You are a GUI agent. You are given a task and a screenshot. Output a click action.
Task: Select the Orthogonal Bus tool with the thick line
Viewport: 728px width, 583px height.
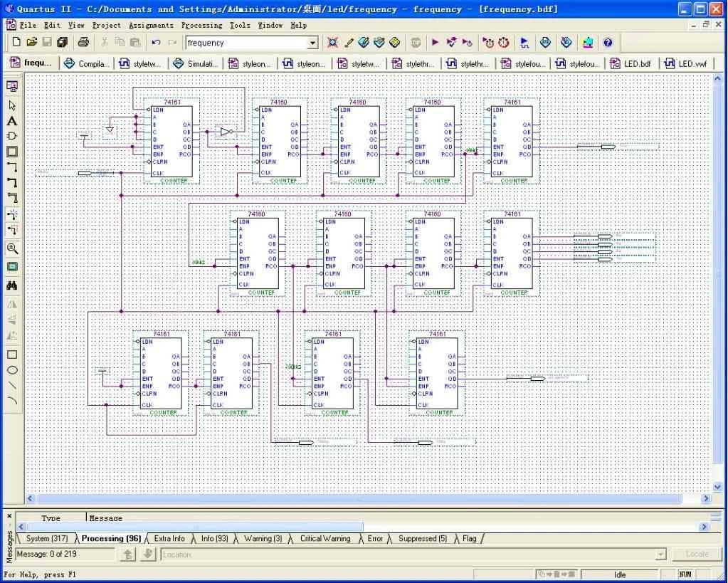[x=13, y=182]
